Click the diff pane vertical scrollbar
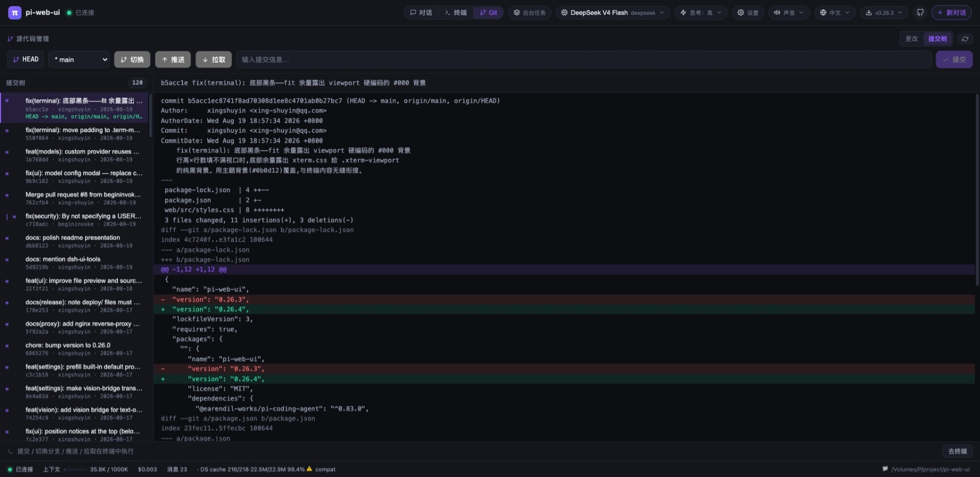Image resolution: width=980 pixels, height=477 pixels. point(977,190)
